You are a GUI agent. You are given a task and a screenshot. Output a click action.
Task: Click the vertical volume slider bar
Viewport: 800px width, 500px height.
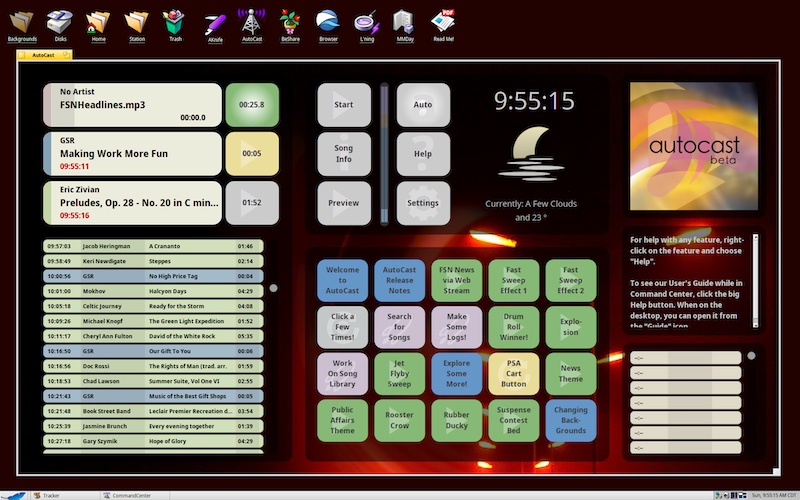[x=384, y=154]
